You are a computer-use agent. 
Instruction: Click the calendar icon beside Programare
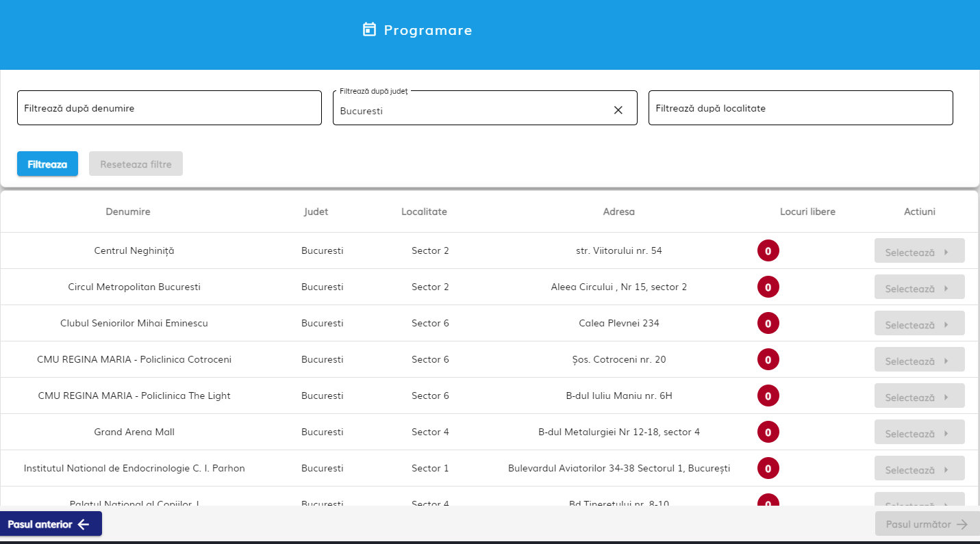[x=369, y=29]
